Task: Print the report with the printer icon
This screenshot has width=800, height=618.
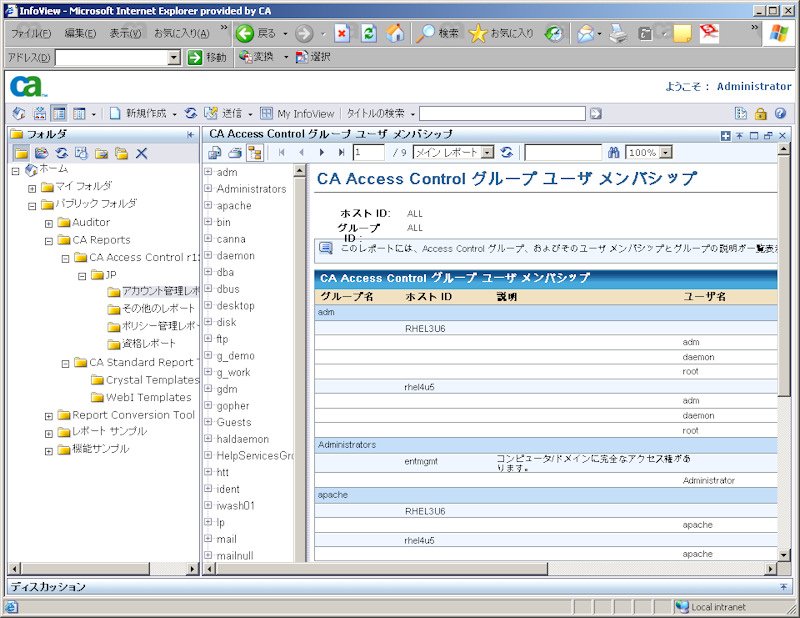Action: 235,152
